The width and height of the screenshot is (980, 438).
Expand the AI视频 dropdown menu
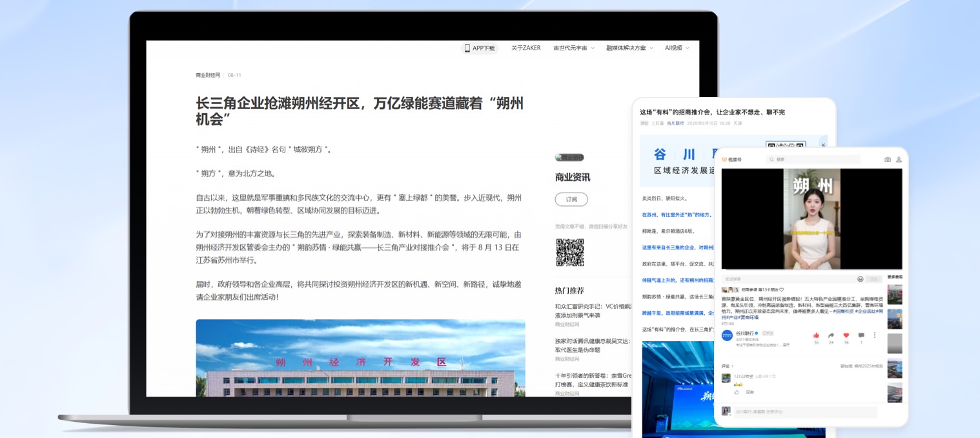click(x=676, y=48)
